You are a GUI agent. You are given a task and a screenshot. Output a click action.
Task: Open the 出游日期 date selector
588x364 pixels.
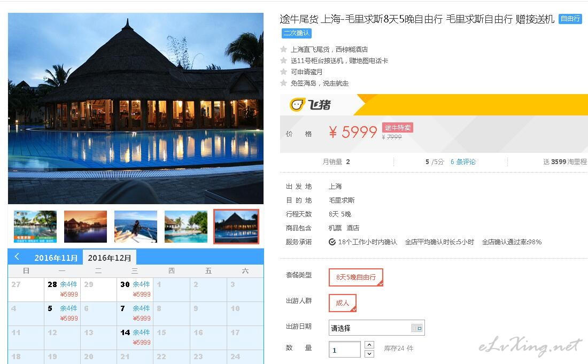(x=376, y=328)
